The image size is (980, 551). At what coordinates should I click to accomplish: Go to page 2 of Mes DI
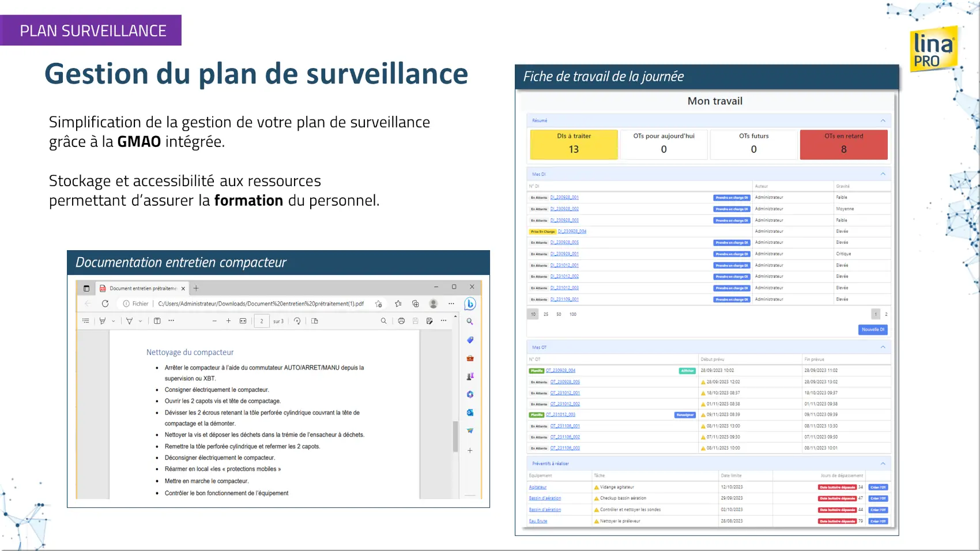point(886,314)
